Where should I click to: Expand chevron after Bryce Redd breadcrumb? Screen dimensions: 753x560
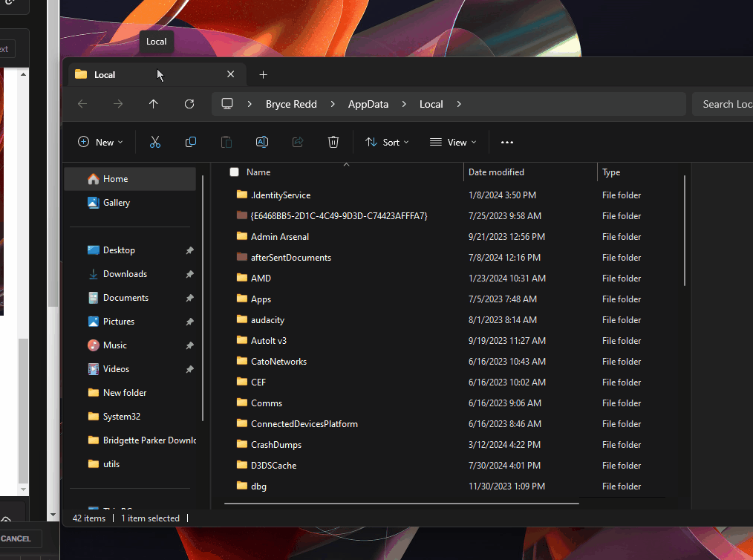[x=333, y=104]
